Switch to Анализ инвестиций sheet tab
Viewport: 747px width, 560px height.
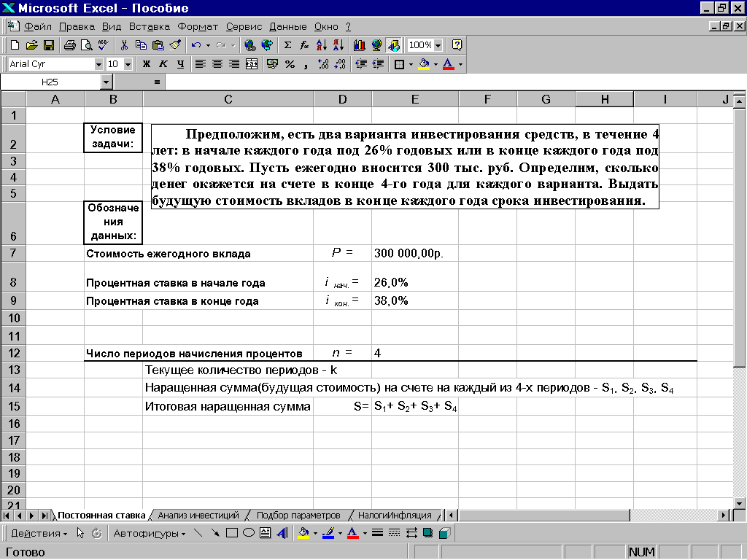click(x=198, y=516)
